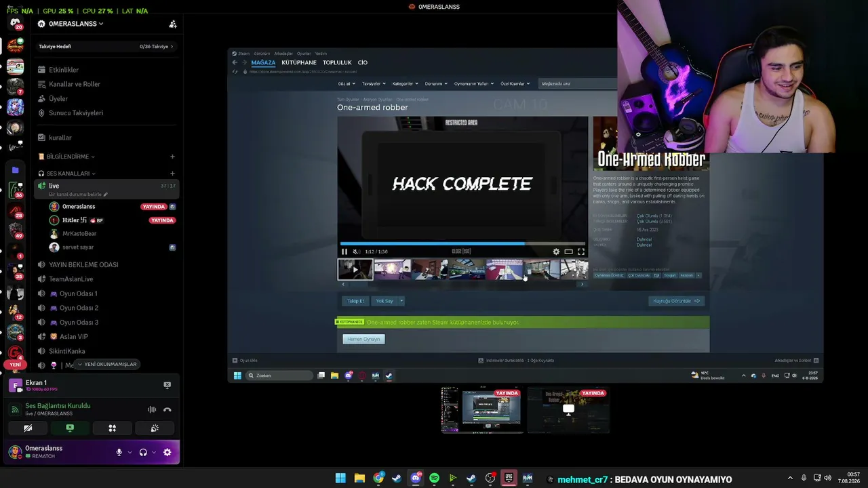Toggle screen sharing in Discord panel
This screenshot has height=488, width=868.
[70, 428]
